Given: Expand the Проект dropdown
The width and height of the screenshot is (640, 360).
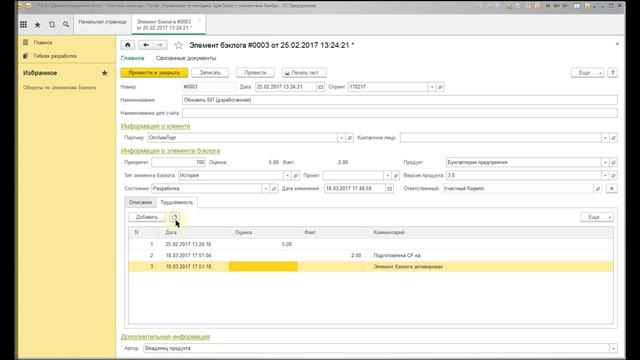Looking at the screenshot, I should click(387, 176).
